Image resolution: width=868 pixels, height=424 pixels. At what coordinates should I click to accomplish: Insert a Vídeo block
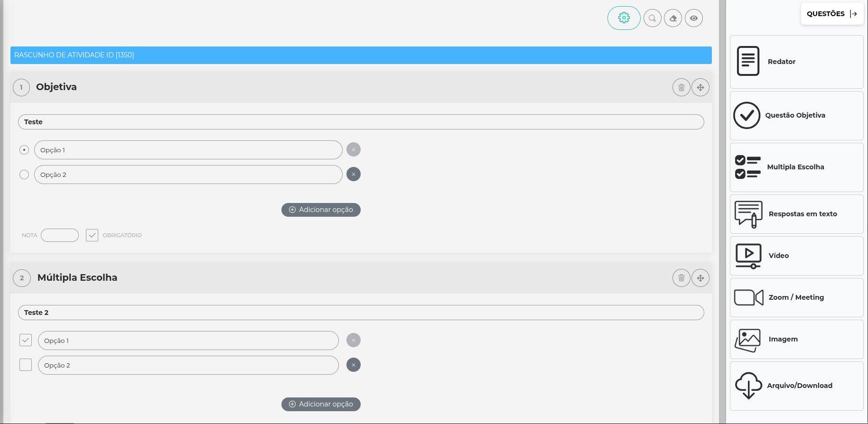(796, 256)
